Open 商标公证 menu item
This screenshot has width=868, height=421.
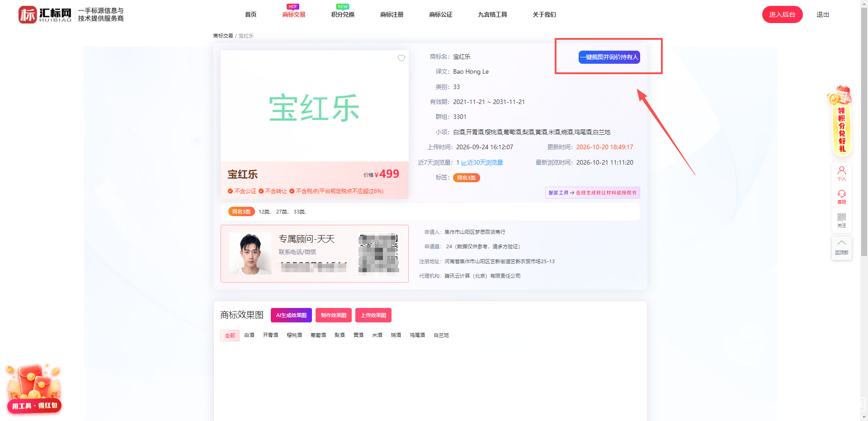point(441,14)
